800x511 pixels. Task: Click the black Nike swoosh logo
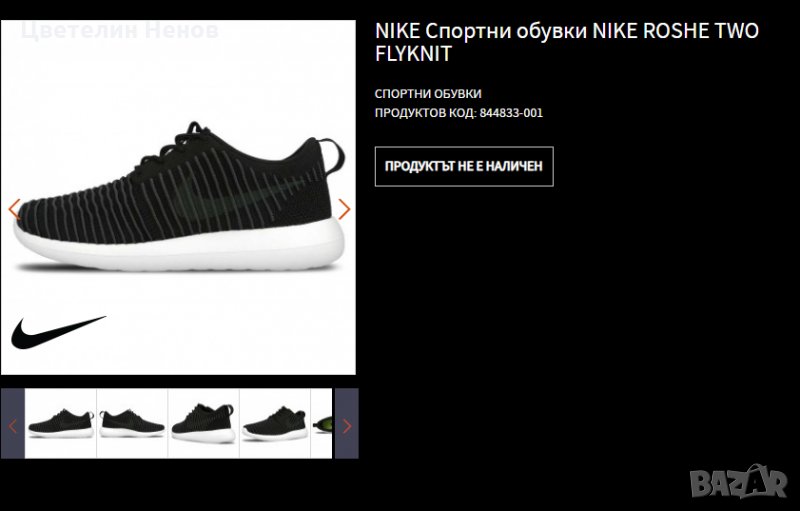click(x=59, y=332)
